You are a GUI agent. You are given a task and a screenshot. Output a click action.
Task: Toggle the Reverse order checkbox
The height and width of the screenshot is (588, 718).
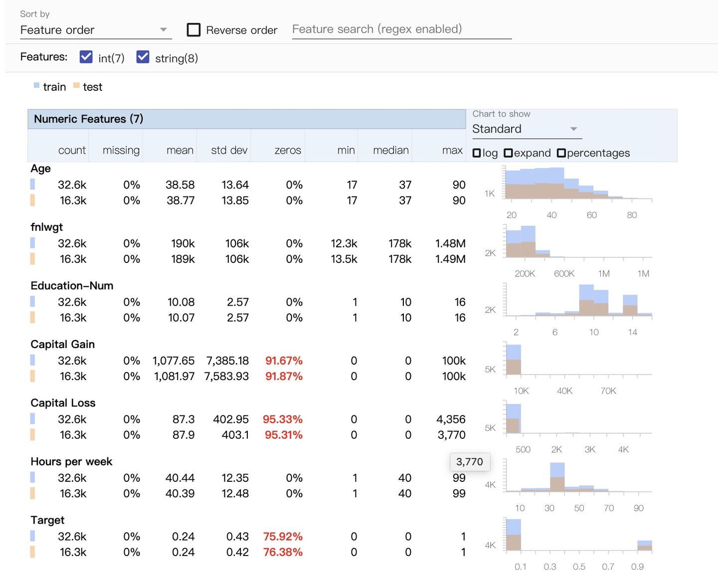pyautogui.click(x=193, y=30)
